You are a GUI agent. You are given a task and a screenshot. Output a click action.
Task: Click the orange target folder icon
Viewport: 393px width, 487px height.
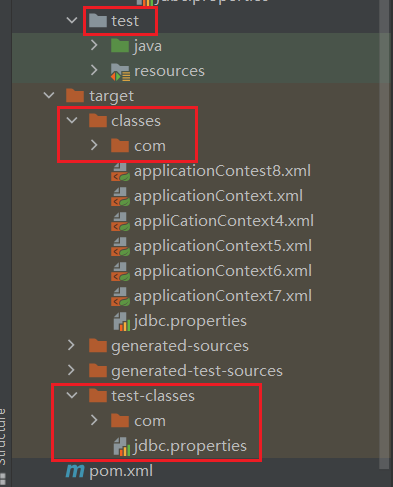(75, 96)
